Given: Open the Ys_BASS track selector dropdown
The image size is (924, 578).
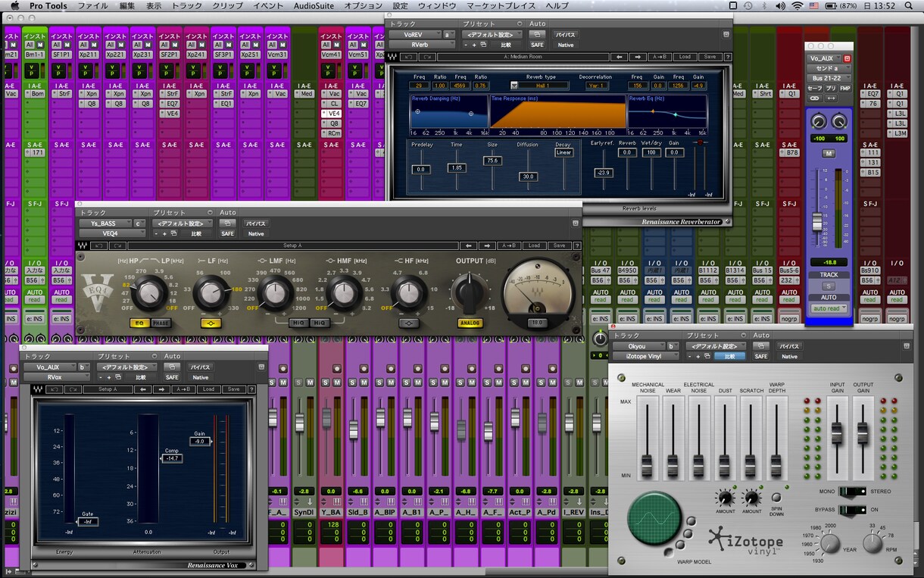Looking at the screenshot, I should 105,223.
